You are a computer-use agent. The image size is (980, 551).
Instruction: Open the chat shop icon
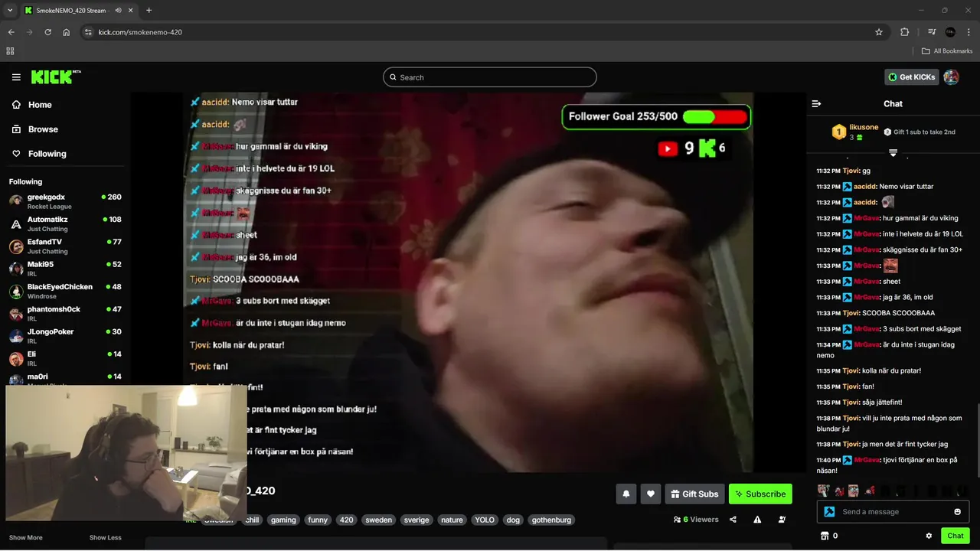tap(825, 536)
